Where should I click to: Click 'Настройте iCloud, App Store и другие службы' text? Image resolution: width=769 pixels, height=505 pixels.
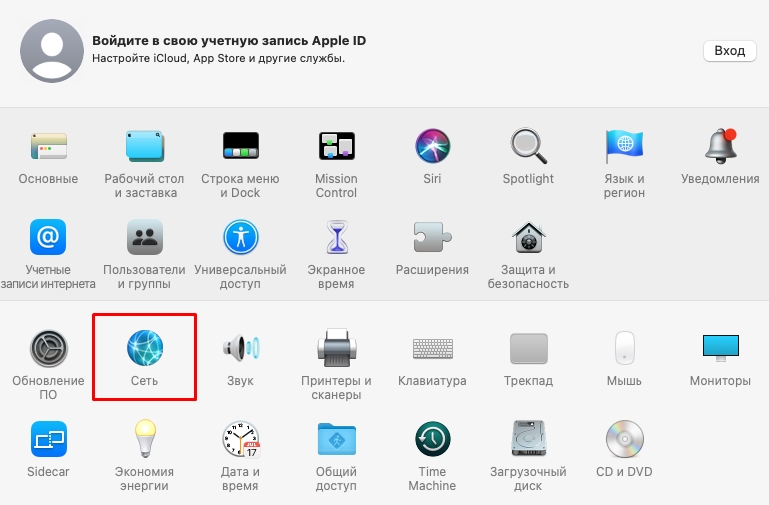(218, 58)
